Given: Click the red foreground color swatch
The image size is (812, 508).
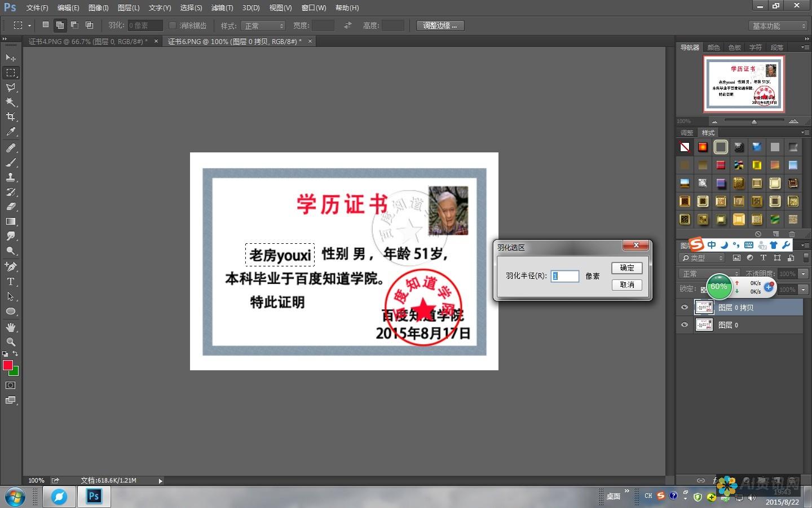Looking at the screenshot, I should click(7, 365).
